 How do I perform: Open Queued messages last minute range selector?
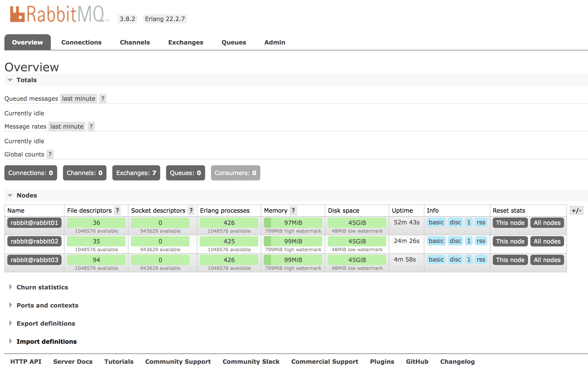[78, 99]
